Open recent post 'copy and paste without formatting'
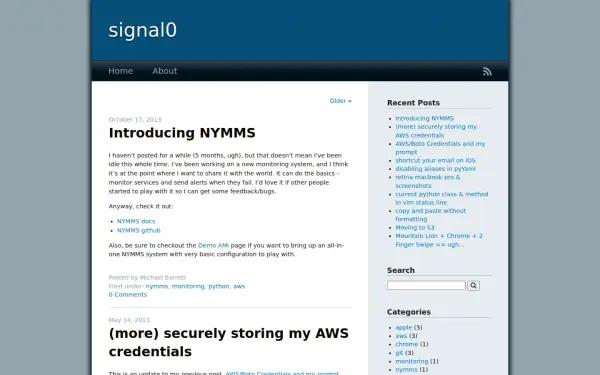The image size is (600, 375). 430,215
